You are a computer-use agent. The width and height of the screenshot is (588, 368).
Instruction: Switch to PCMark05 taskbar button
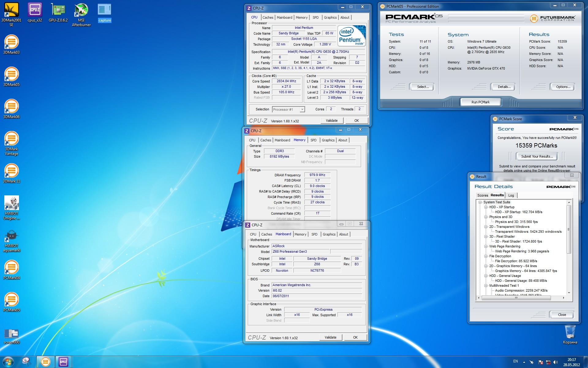click(45, 362)
